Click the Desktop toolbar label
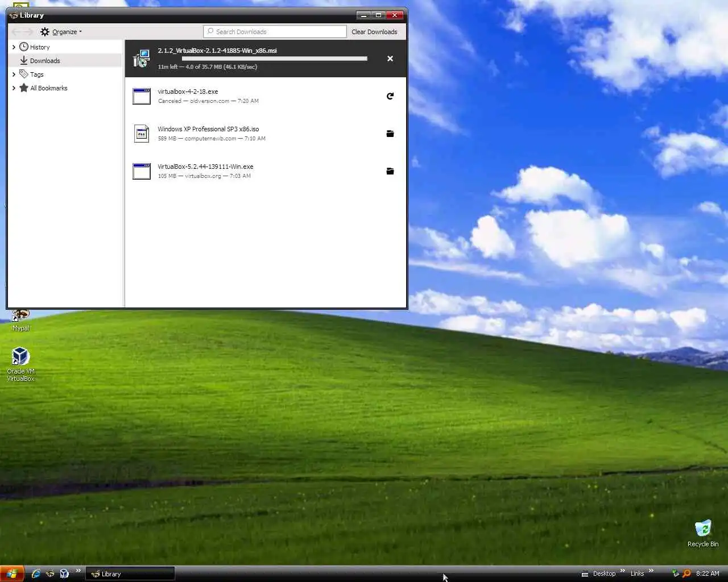This screenshot has width=728, height=582. coord(604,573)
